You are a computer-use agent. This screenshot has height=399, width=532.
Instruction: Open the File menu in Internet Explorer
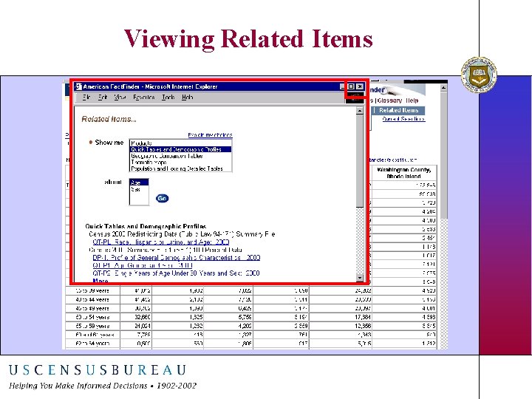click(86, 98)
